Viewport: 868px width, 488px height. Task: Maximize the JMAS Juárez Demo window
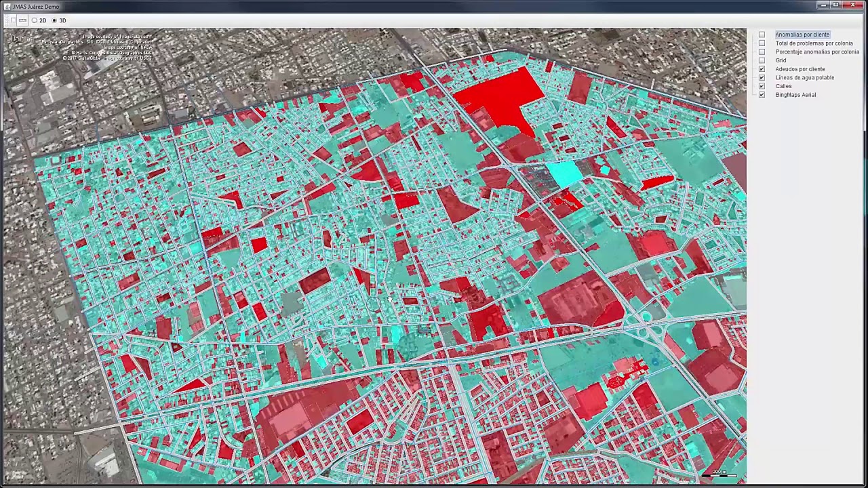tap(836, 5)
